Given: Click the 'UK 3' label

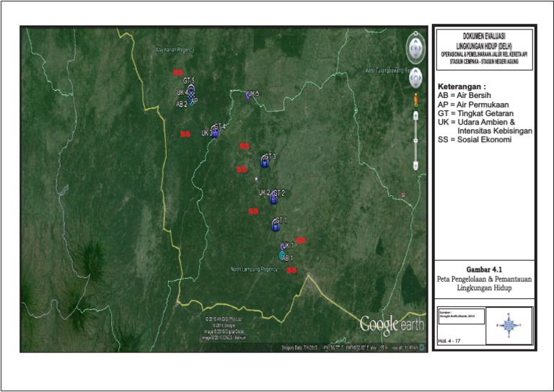Looking at the screenshot, I should point(207,133).
